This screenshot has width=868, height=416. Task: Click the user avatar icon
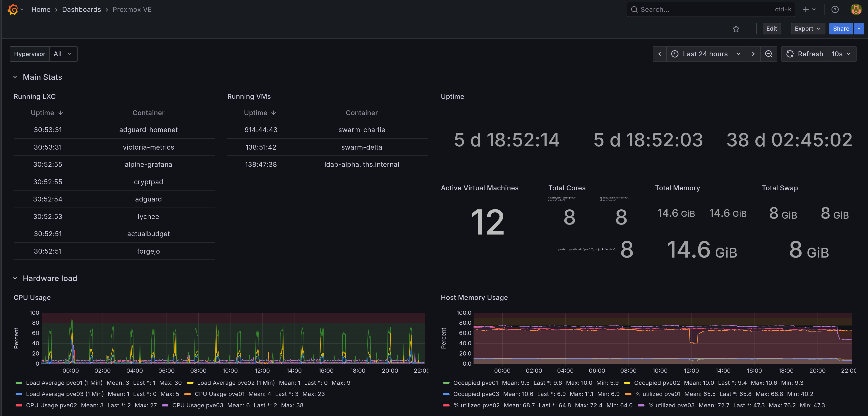pos(856,10)
